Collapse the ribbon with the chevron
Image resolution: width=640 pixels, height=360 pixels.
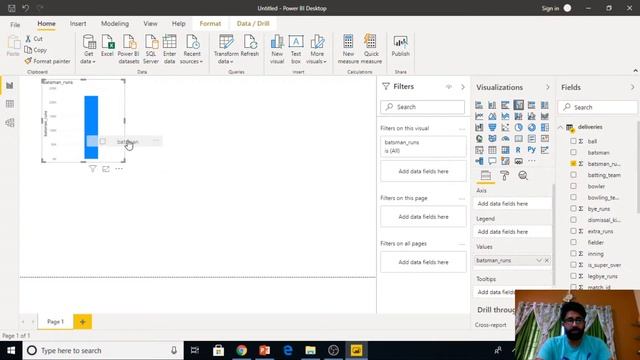pos(635,71)
